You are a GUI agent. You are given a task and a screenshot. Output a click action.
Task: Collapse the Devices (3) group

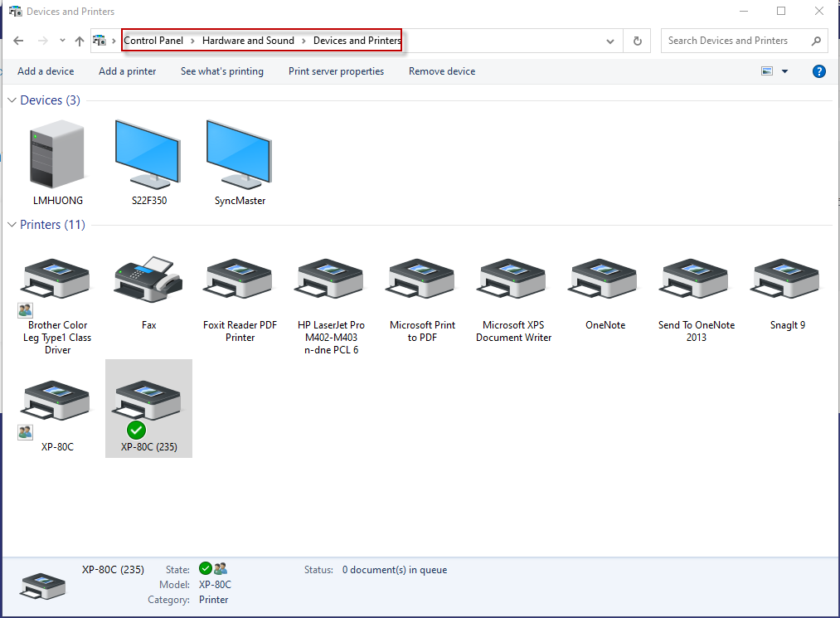[x=12, y=100]
